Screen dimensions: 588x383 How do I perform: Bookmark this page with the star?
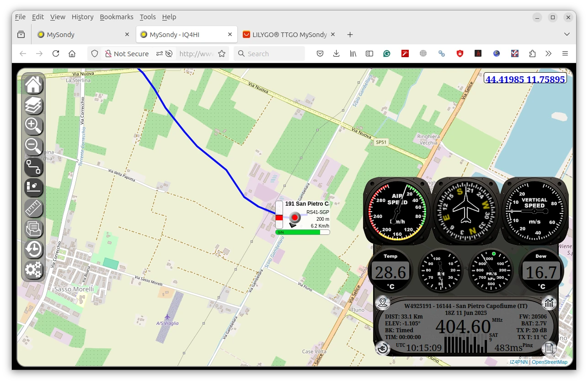pyautogui.click(x=222, y=53)
